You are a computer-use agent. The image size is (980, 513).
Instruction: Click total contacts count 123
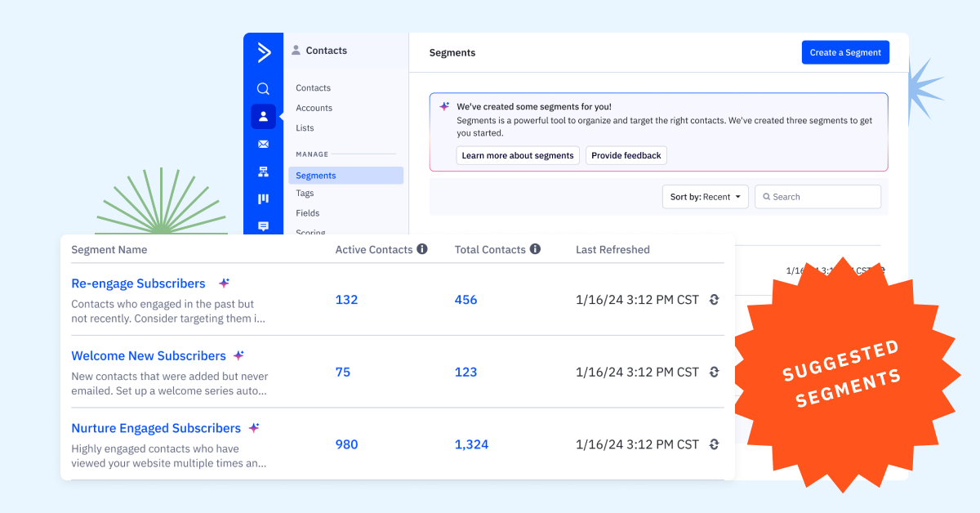pos(465,372)
